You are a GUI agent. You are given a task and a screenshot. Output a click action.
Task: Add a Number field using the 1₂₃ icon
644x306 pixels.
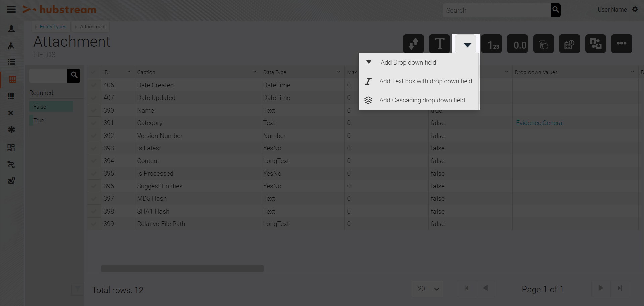[x=492, y=44]
